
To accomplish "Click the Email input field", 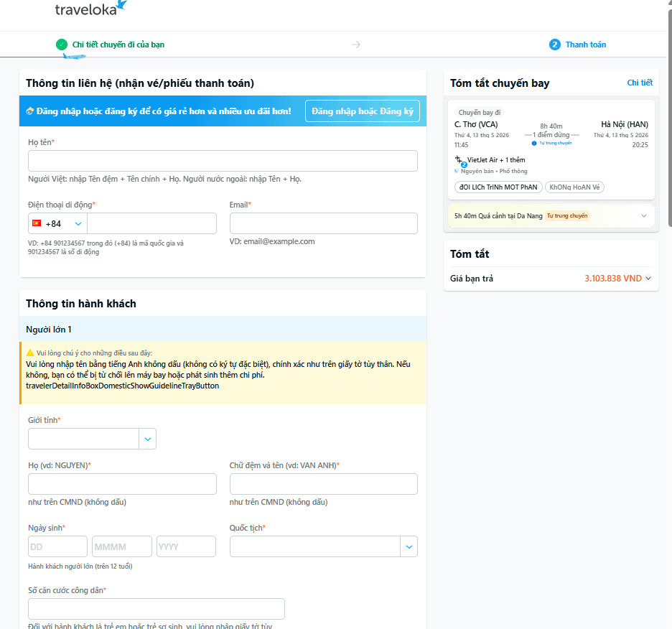I will click(323, 223).
